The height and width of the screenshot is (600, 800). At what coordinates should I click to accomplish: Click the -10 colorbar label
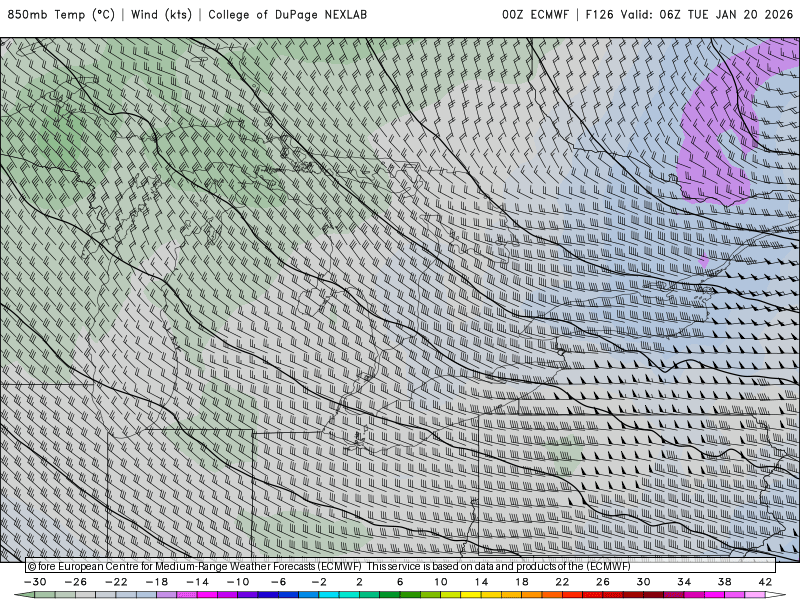point(238,582)
